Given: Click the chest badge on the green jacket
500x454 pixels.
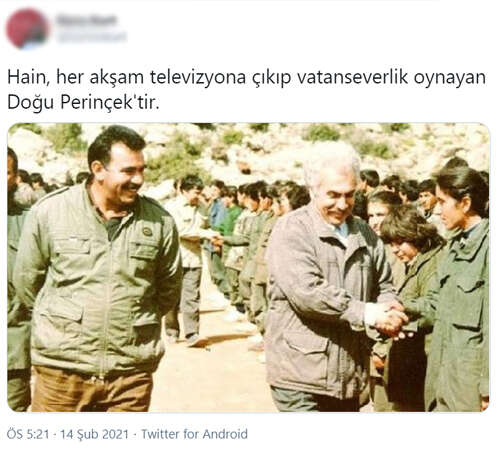Looking at the screenshot, I should click(147, 231).
